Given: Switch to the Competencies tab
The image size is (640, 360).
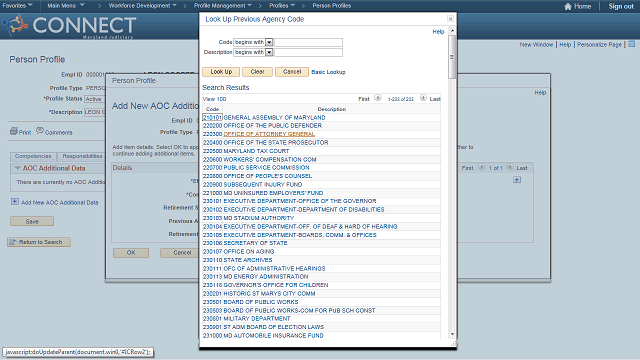Looking at the screenshot, I should pos(33,156).
